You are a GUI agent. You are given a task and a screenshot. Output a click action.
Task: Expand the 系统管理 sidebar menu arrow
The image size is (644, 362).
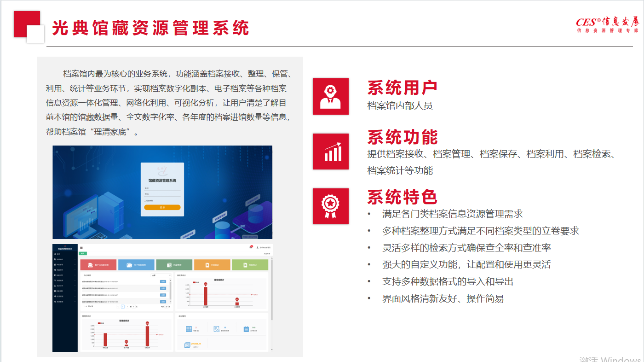click(75, 301)
